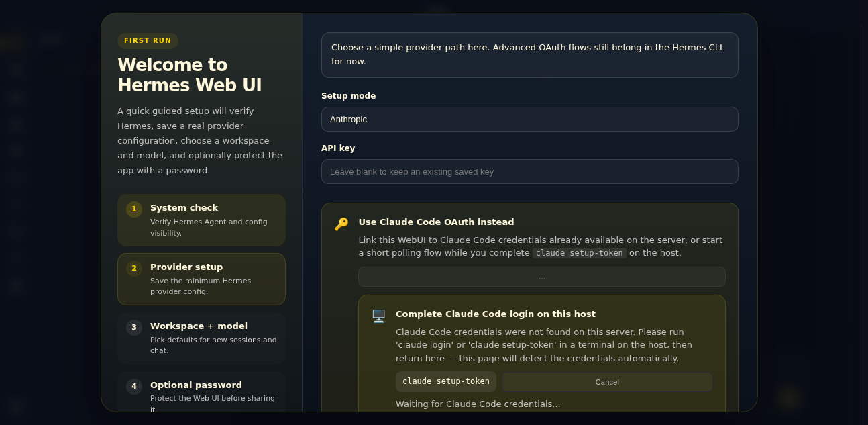Click the Cancel button in Claude Code login

pos(607,382)
